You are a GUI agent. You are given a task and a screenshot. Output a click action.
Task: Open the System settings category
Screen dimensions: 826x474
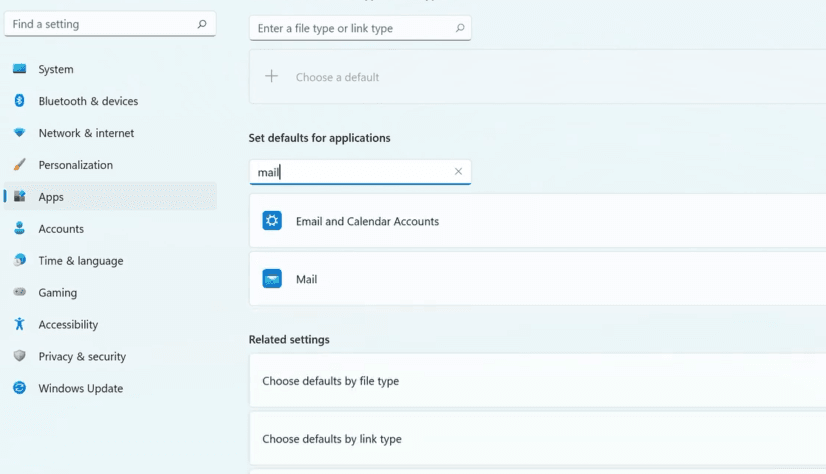110,69
